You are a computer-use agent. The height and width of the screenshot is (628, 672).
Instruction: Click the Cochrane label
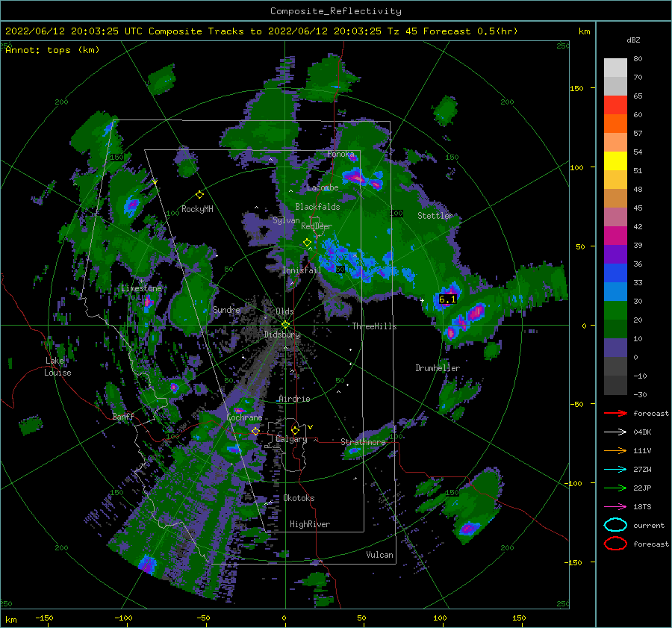(x=244, y=417)
